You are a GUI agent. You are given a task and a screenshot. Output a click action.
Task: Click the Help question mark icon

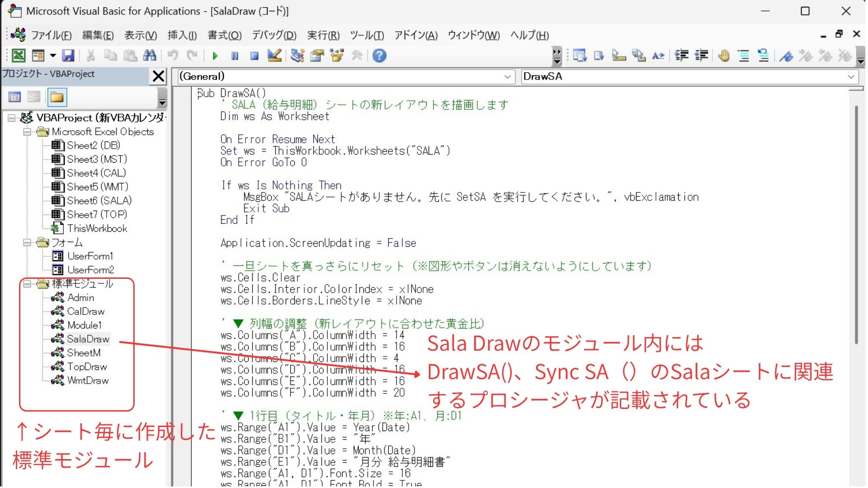tap(380, 56)
